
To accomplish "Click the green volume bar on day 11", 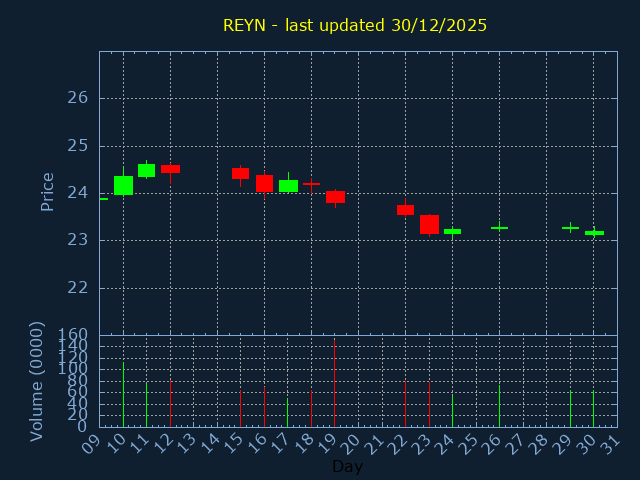I will [147, 405].
